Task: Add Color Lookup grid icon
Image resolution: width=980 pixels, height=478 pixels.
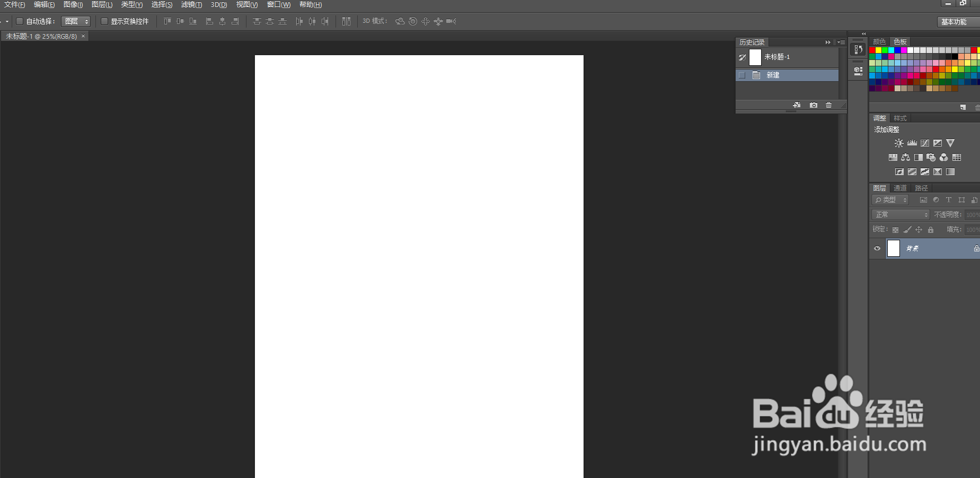Action: pos(957,158)
